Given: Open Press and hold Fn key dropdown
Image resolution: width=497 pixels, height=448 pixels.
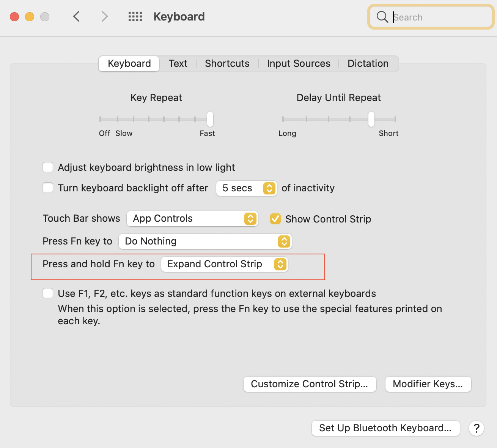Looking at the screenshot, I should (224, 264).
